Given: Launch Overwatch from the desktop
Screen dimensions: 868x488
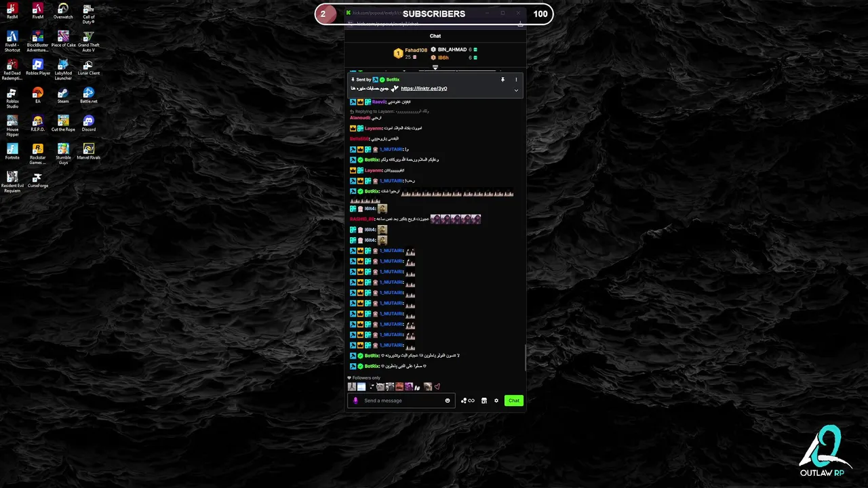Looking at the screenshot, I should (x=63, y=11).
